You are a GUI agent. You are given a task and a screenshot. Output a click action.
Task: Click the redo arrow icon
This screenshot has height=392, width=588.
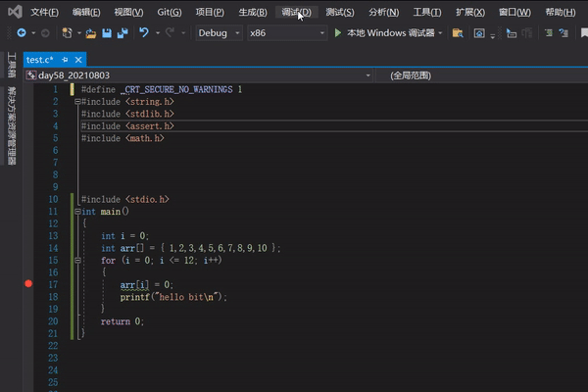(170, 32)
